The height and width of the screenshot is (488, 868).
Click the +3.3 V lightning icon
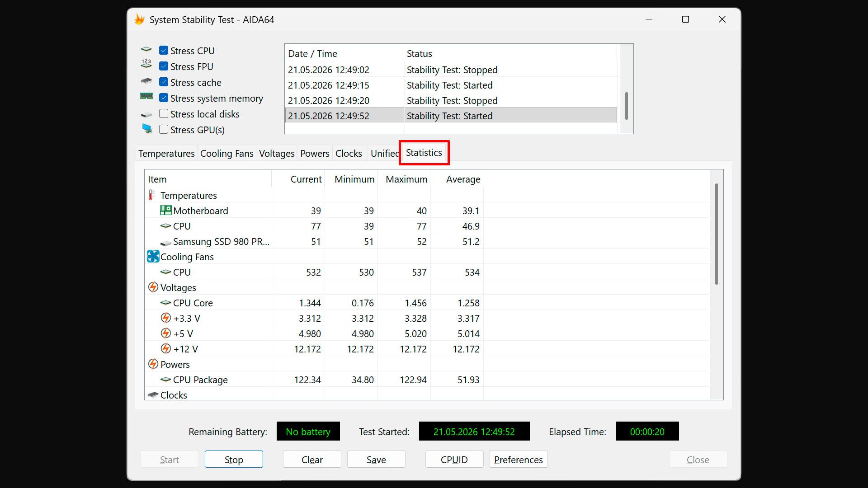pos(166,318)
